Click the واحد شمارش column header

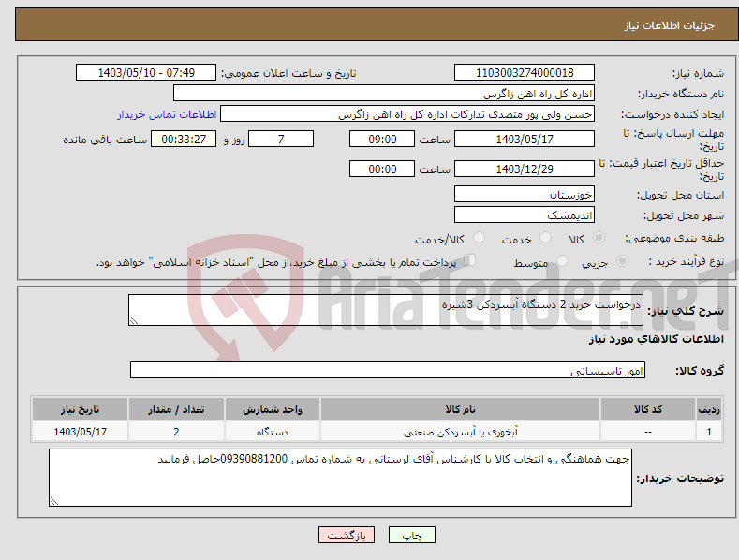tap(272, 409)
